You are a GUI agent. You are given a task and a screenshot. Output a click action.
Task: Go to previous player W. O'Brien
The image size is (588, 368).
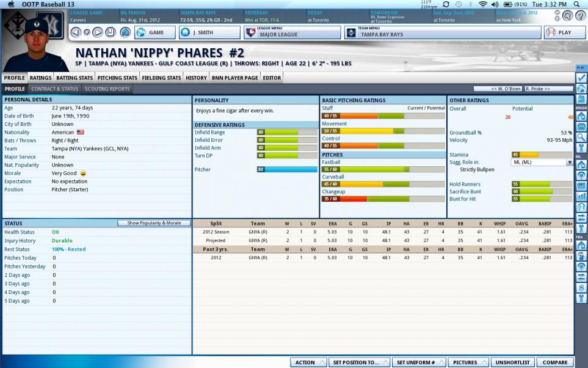[498, 89]
